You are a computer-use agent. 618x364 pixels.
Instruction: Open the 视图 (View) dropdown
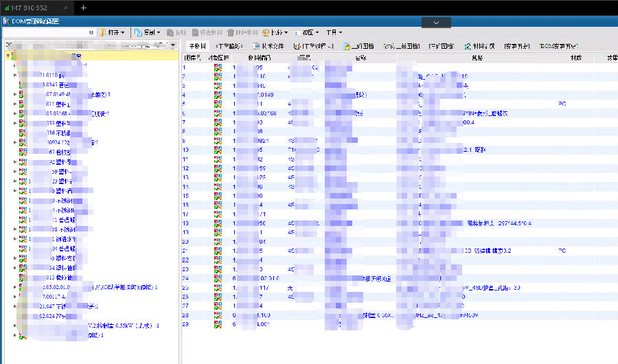click(x=306, y=32)
